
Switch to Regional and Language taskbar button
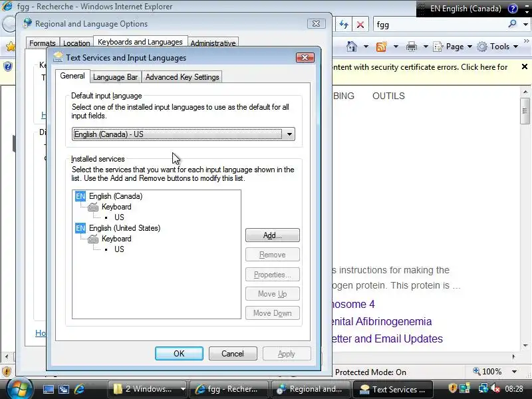[x=311, y=389]
